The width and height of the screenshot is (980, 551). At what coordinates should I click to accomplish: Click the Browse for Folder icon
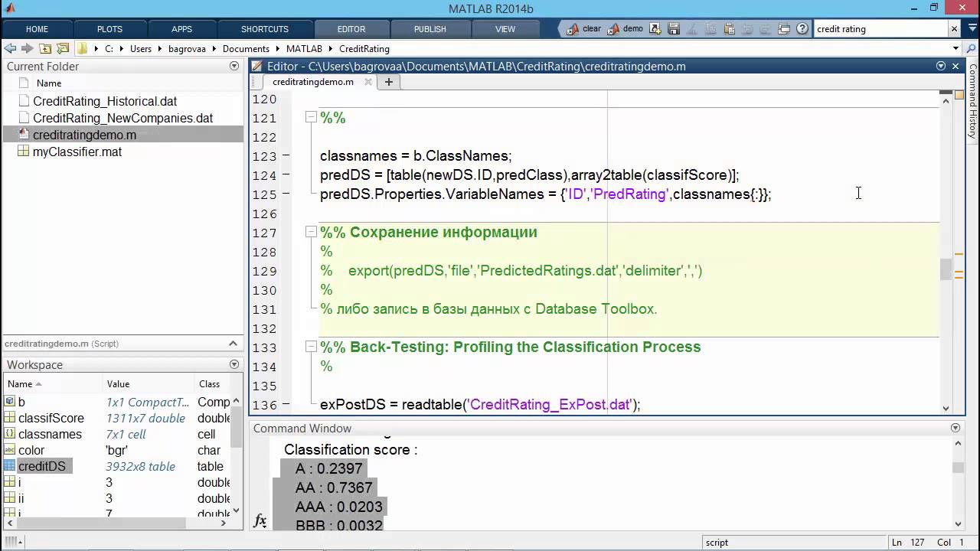62,48
